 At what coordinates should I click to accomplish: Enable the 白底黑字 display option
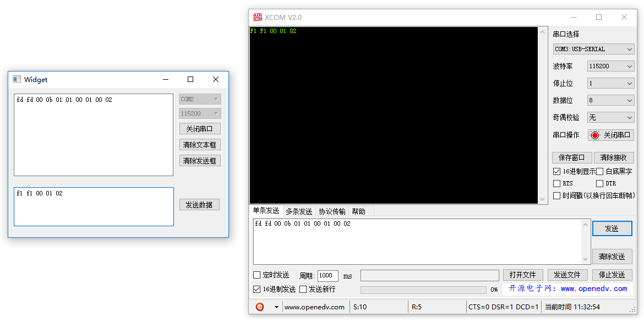click(599, 171)
